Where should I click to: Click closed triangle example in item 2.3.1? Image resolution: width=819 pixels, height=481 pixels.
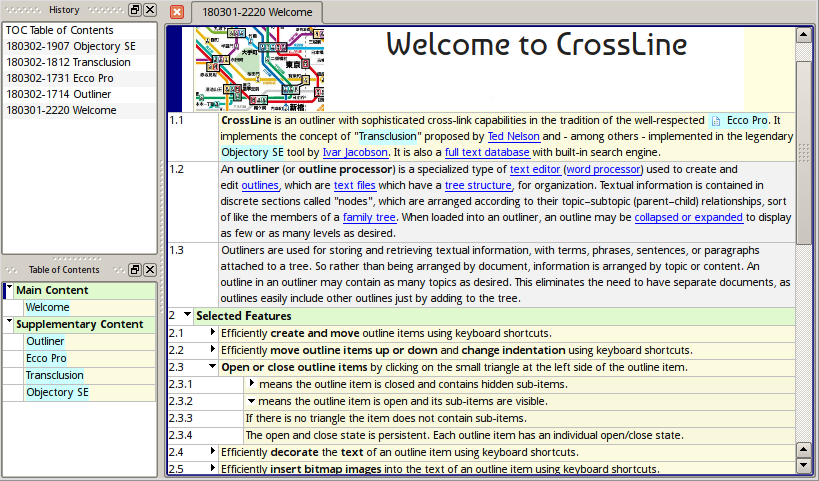coord(251,383)
